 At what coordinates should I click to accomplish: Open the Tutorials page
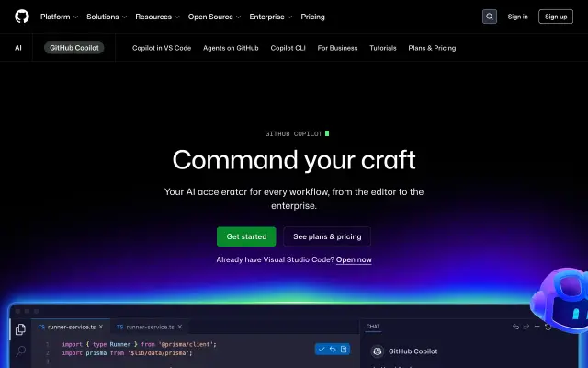click(x=383, y=48)
